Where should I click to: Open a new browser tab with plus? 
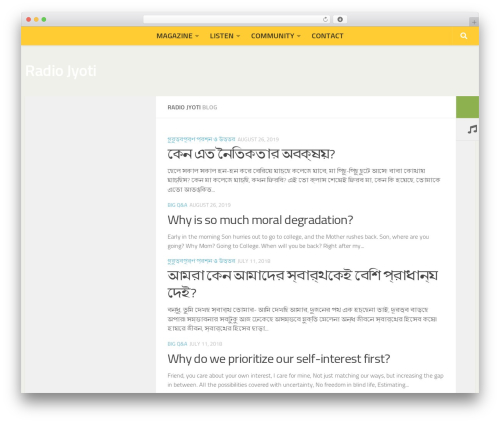474,22
